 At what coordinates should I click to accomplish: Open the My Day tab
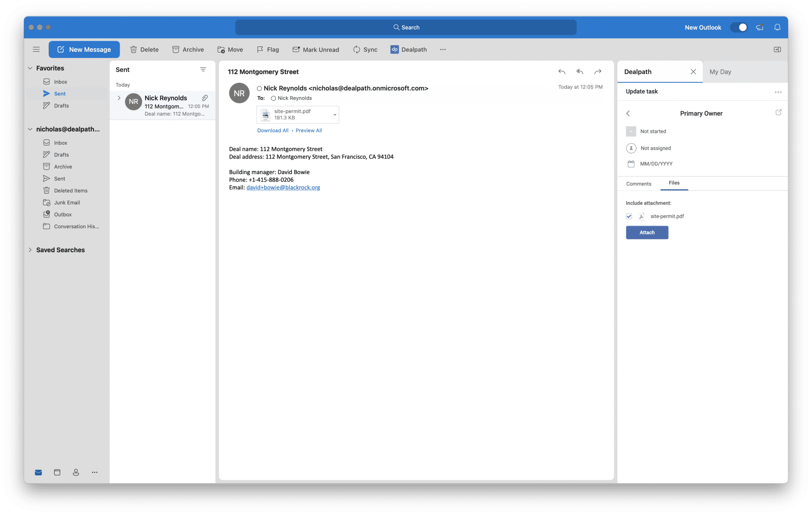(x=720, y=72)
